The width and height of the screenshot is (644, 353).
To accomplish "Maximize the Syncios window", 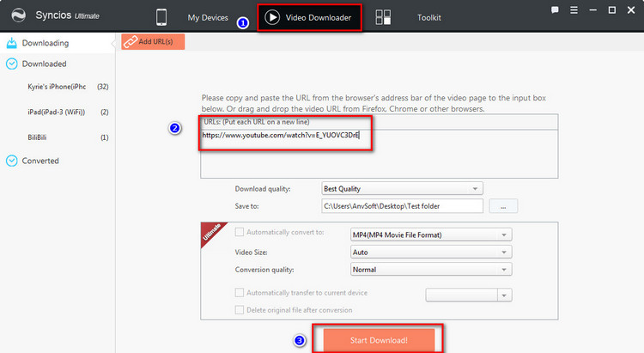I will click(612, 9).
